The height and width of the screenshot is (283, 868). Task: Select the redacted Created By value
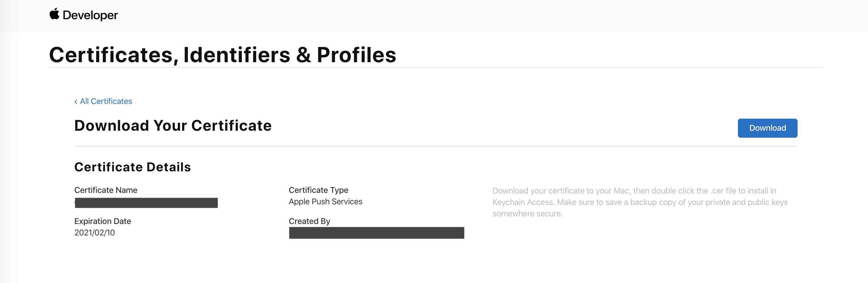coord(376,233)
